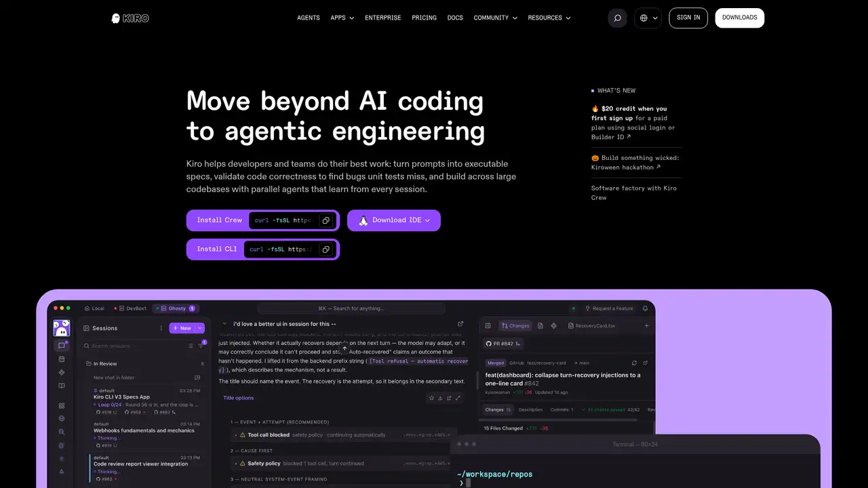Switch to the DevBox1 tab

pyautogui.click(x=130, y=308)
